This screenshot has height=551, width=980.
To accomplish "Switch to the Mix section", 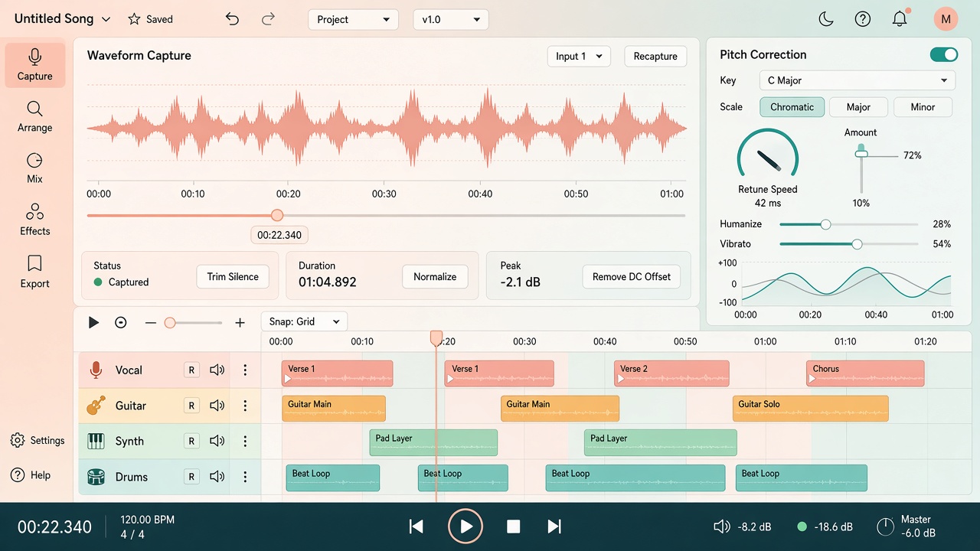I will (x=35, y=168).
